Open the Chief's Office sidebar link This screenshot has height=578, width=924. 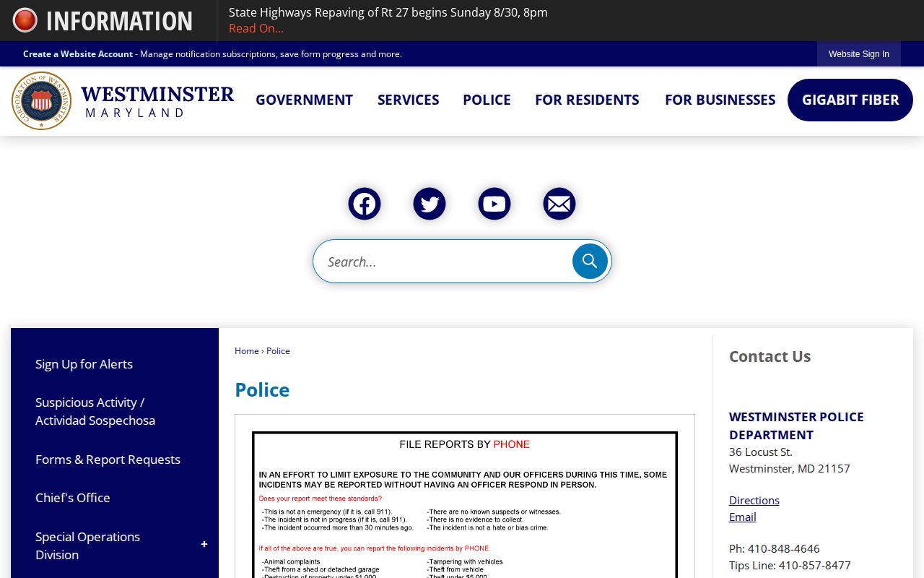coord(73,498)
